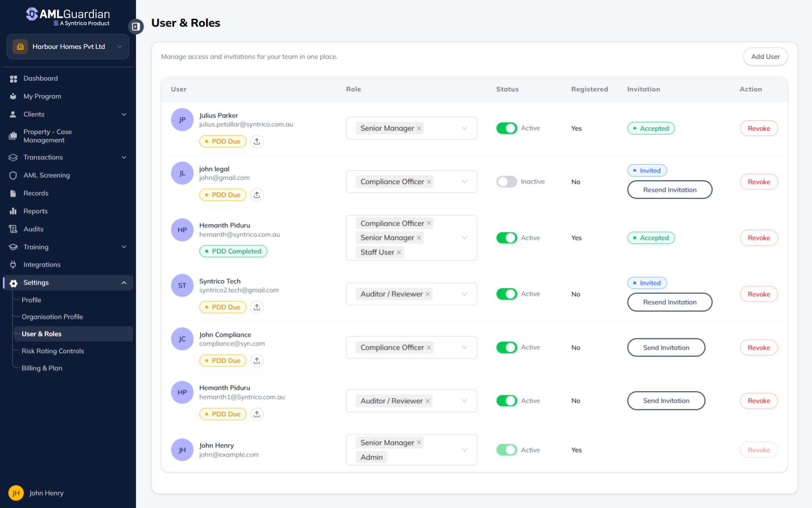Toggle status switch for hemanth@syntrico.com.au
The height and width of the screenshot is (508, 812).
(x=506, y=238)
